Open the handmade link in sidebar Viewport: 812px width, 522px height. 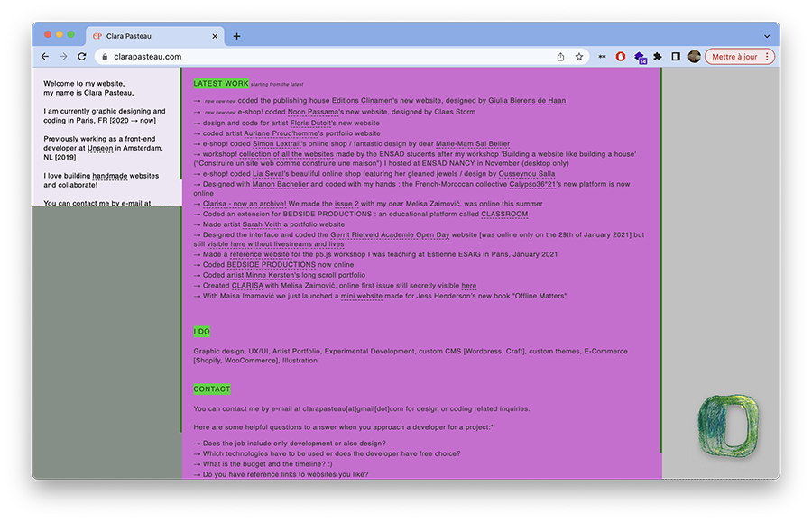[110, 176]
